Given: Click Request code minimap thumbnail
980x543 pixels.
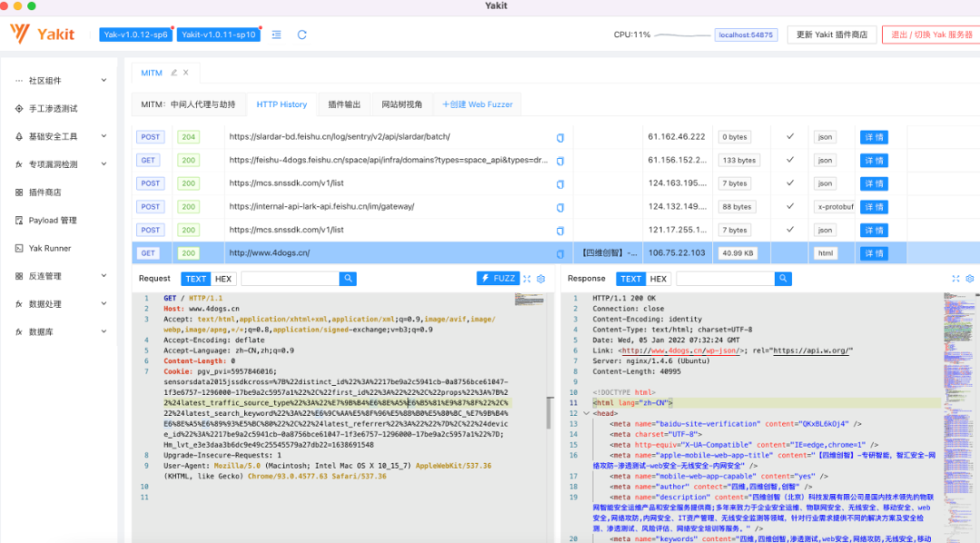Looking at the screenshot, I should 529,300.
